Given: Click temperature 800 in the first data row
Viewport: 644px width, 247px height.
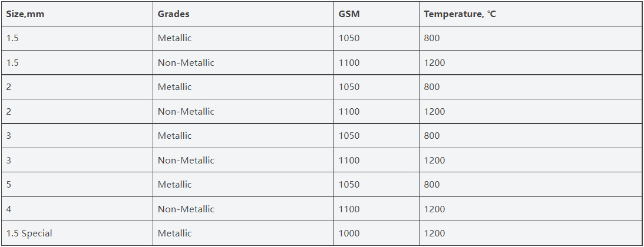Looking at the screenshot, I should point(530,38).
